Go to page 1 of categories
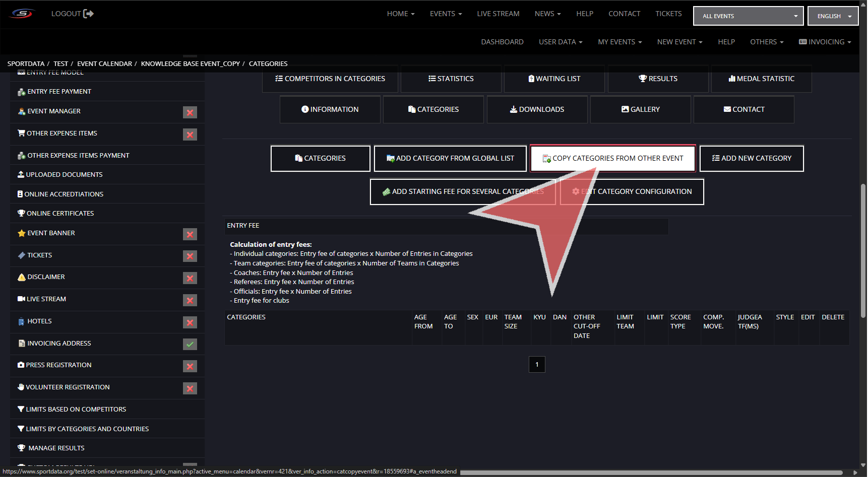The image size is (868, 477). click(x=537, y=364)
